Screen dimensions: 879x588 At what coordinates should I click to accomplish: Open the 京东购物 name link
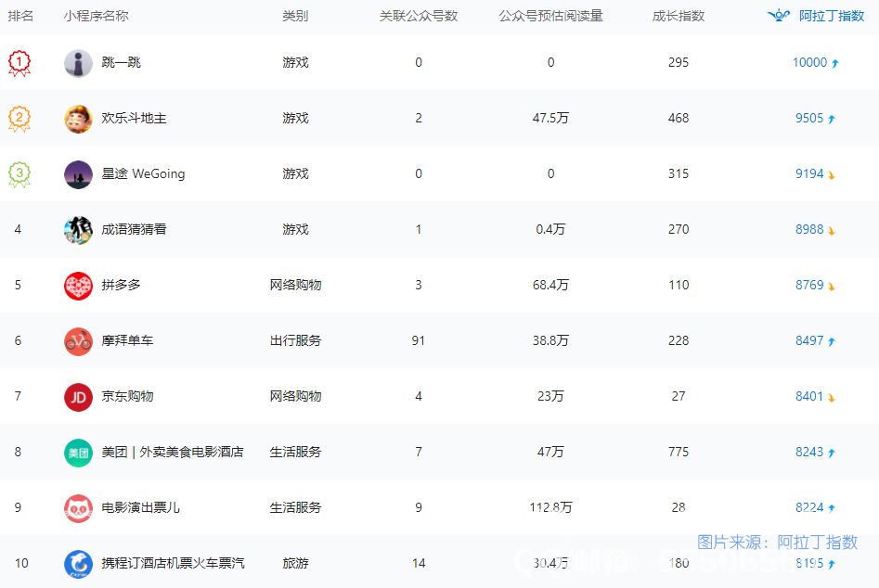[x=127, y=396]
